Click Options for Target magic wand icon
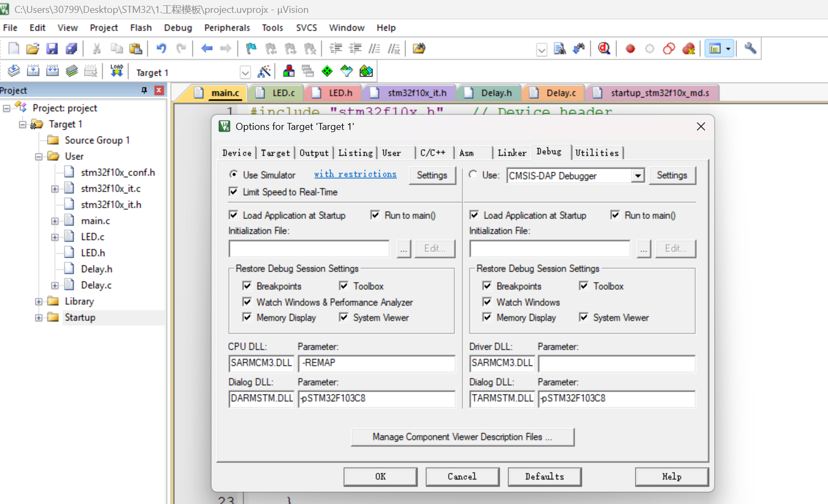This screenshot has width=828, height=504. pyautogui.click(x=264, y=71)
